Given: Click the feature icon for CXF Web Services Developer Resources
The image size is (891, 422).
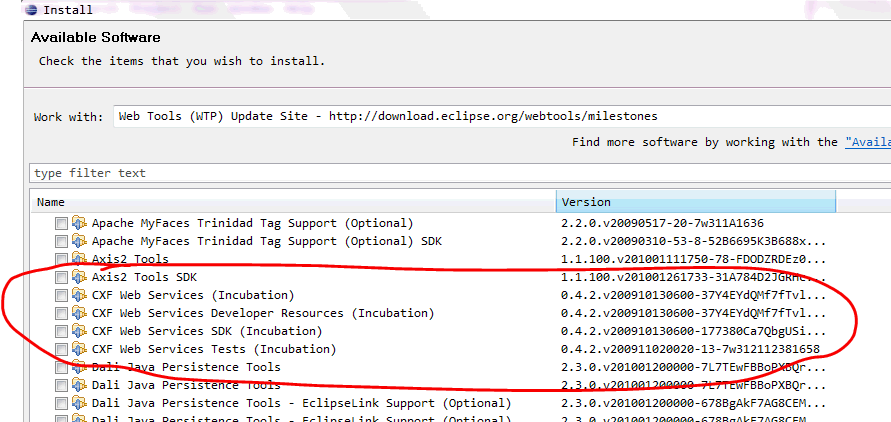Looking at the screenshot, I should coord(78,314).
